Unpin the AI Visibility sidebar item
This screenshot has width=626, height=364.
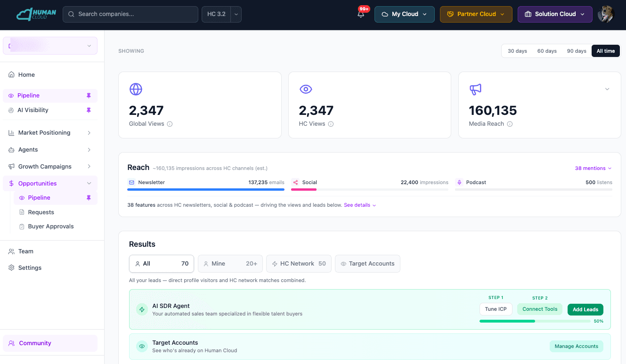[89, 110]
